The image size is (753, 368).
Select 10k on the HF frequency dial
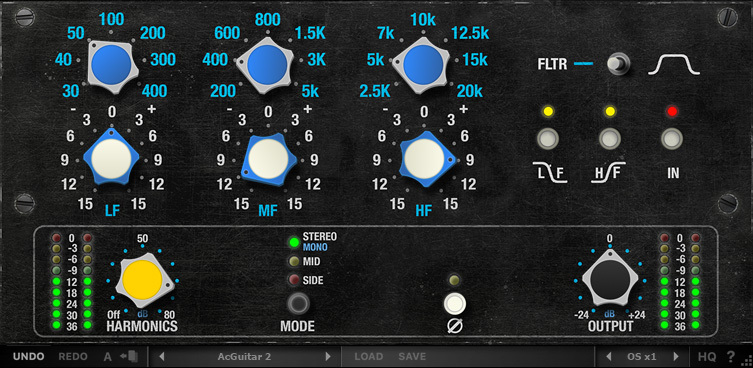(423, 20)
